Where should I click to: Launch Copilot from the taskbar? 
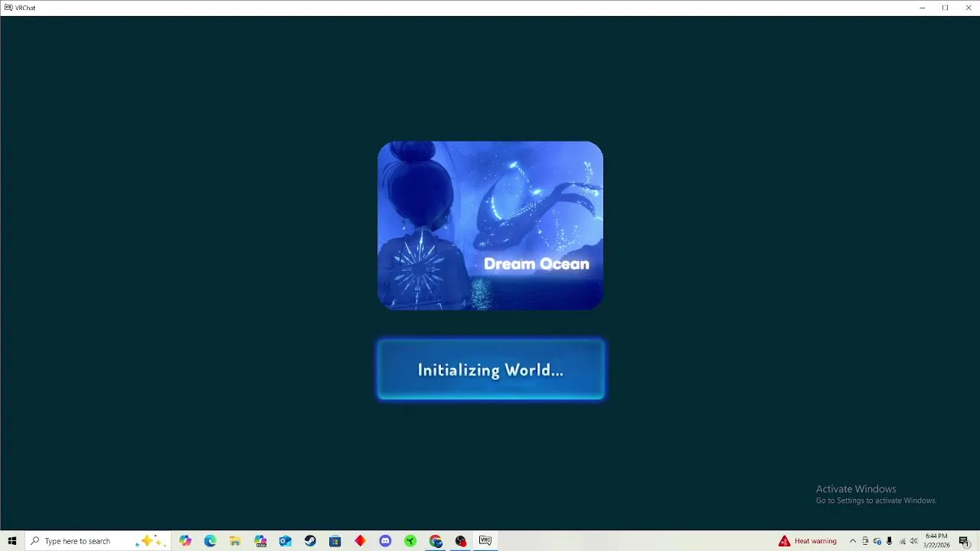(185, 541)
